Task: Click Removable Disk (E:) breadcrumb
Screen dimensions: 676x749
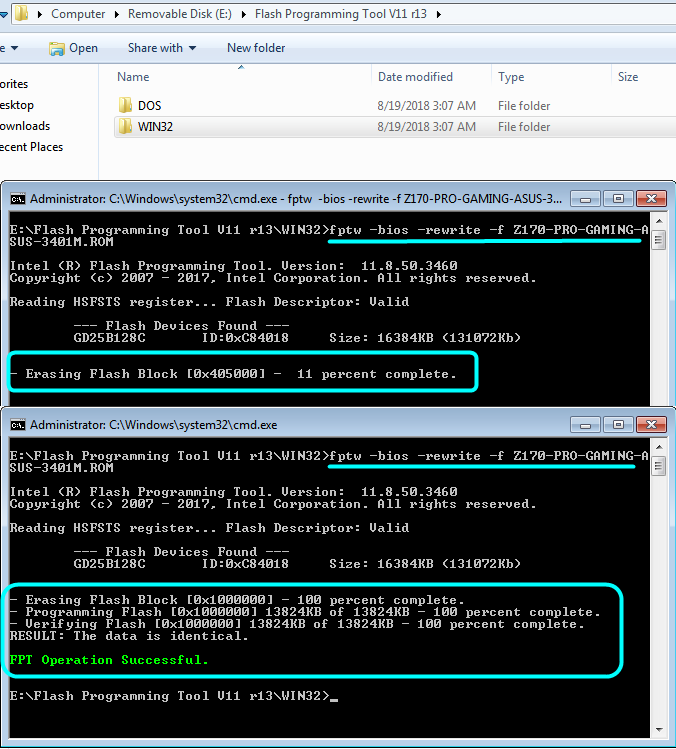Action: [180, 14]
